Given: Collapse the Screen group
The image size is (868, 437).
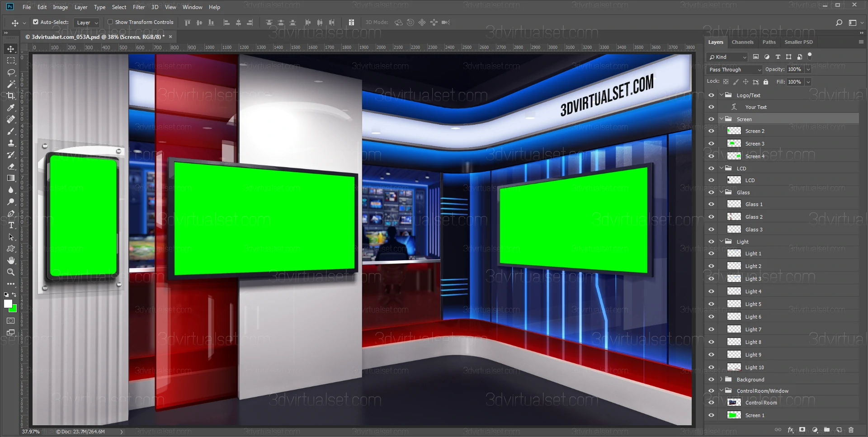Looking at the screenshot, I should pyautogui.click(x=722, y=119).
